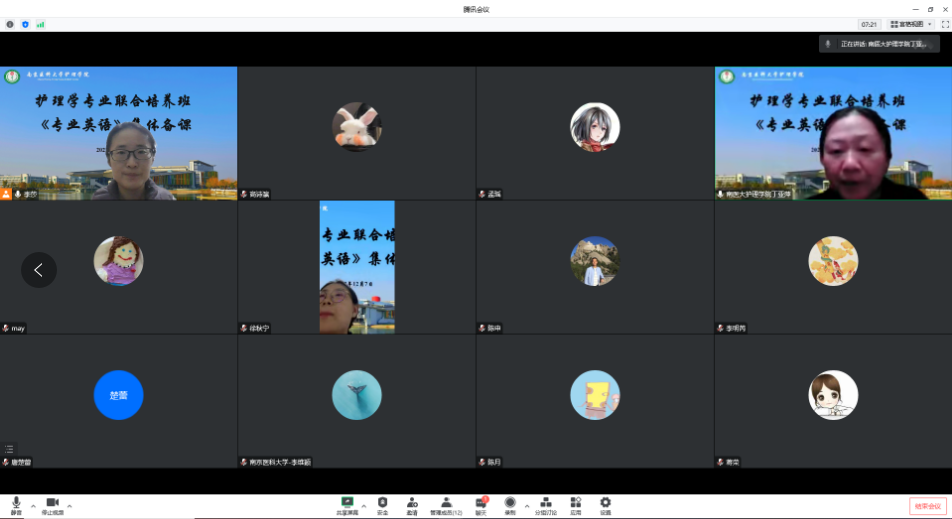The width and height of the screenshot is (952, 519).
Task: Start recording with the Record button
Action: click(510, 504)
